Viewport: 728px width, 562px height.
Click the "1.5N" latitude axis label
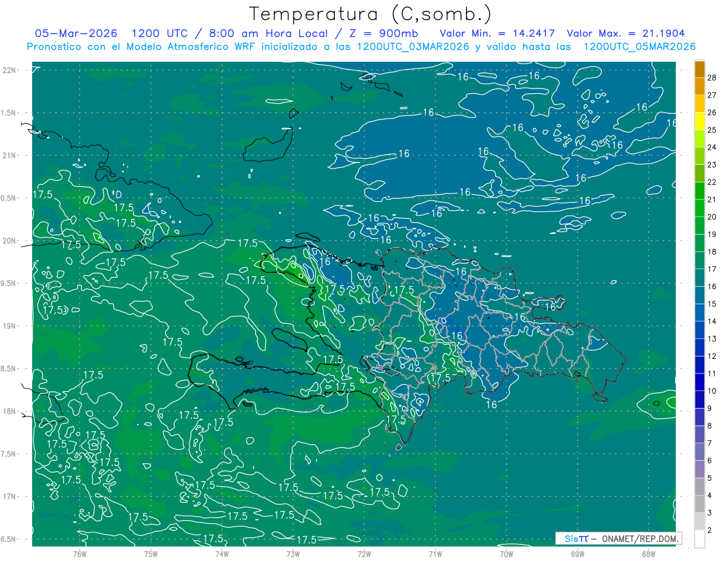coord(9,113)
